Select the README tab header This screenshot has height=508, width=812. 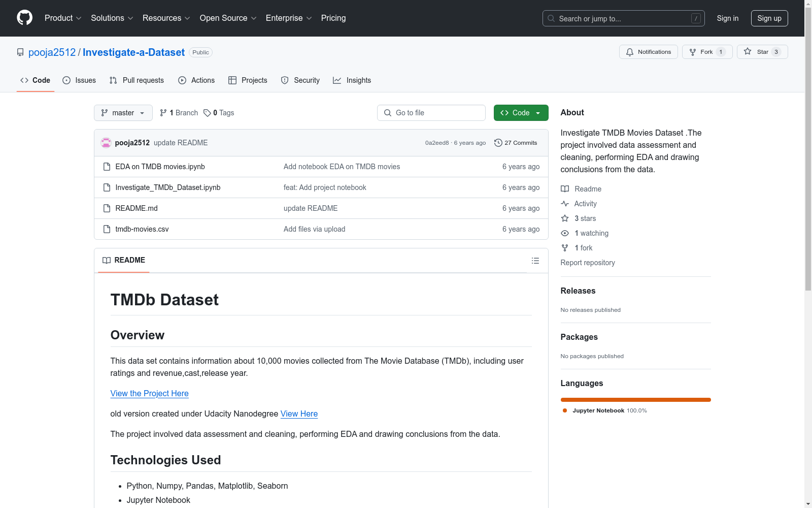tap(124, 260)
